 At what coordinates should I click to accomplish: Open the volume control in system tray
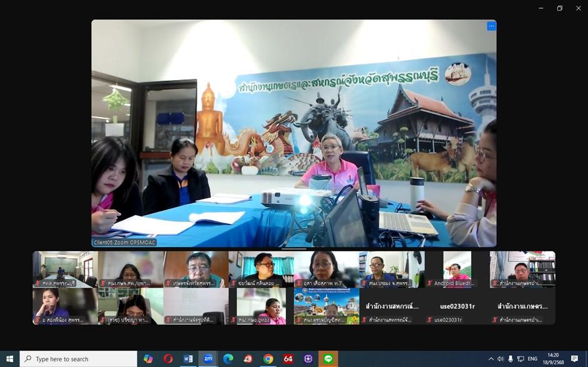click(500, 359)
